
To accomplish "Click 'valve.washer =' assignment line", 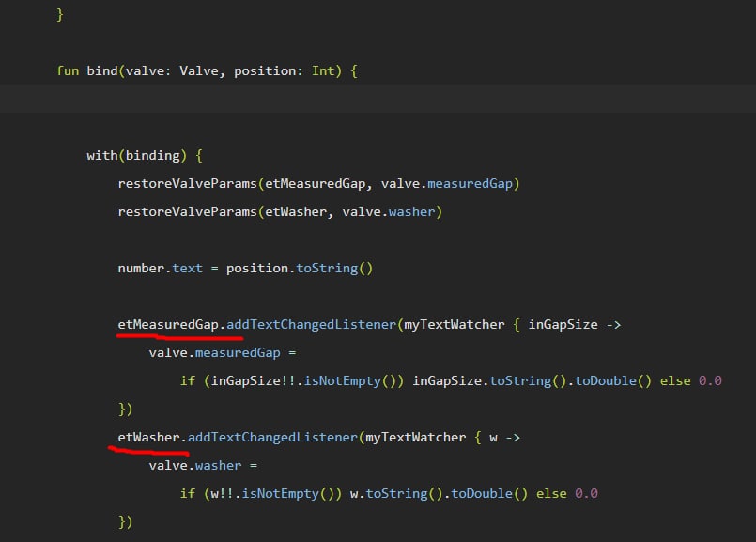I will pos(203,465).
